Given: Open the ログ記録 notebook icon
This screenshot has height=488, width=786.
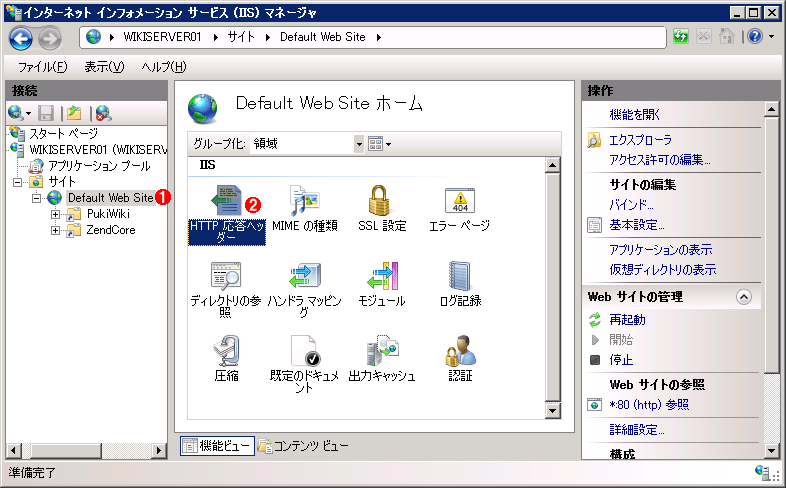Looking at the screenshot, I should coord(460,276).
